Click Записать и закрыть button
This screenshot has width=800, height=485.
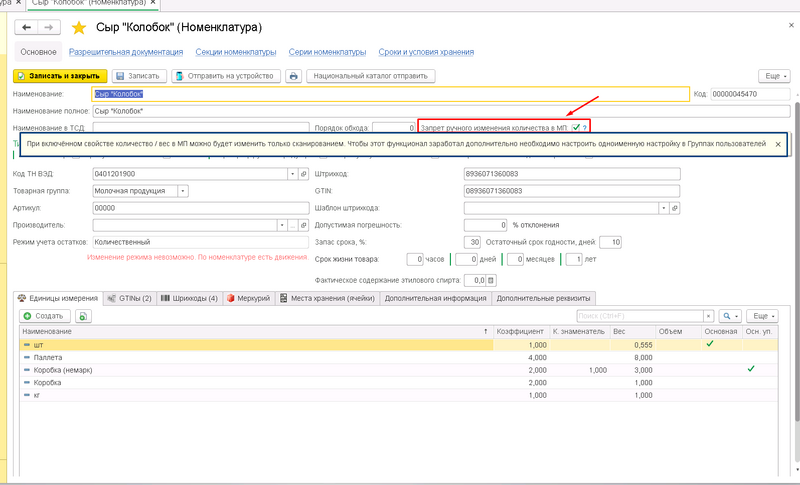pyautogui.click(x=60, y=76)
